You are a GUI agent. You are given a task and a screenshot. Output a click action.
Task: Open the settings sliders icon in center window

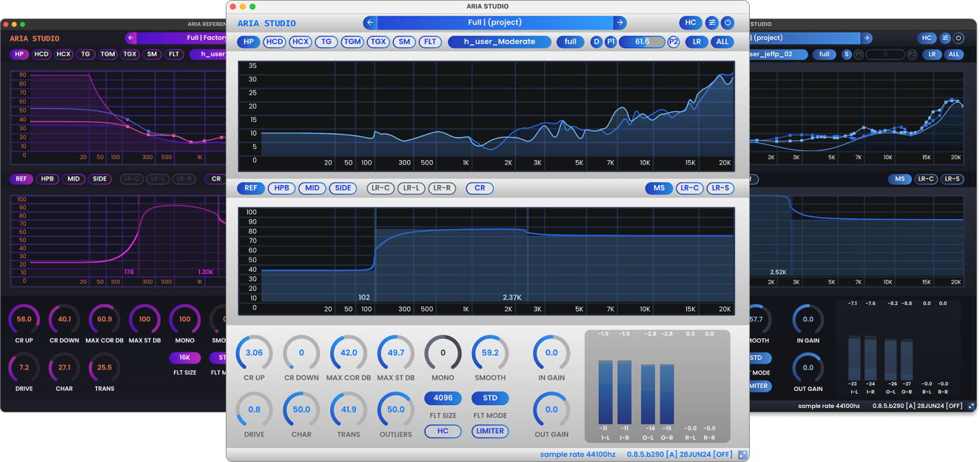[711, 23]
